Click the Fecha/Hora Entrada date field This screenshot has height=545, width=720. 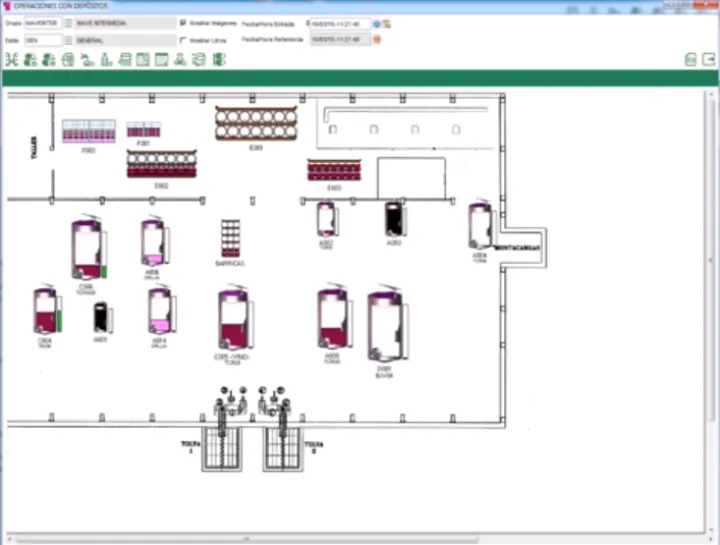(x=338, y=23)
